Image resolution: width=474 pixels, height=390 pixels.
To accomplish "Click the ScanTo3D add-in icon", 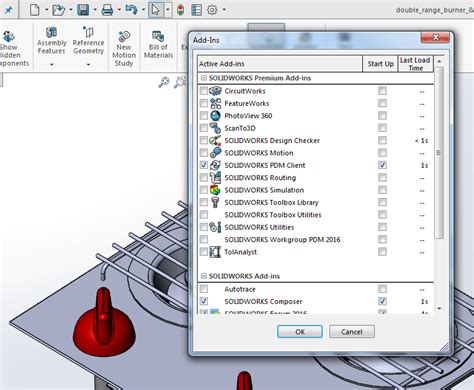I will (x=215, y=128).
